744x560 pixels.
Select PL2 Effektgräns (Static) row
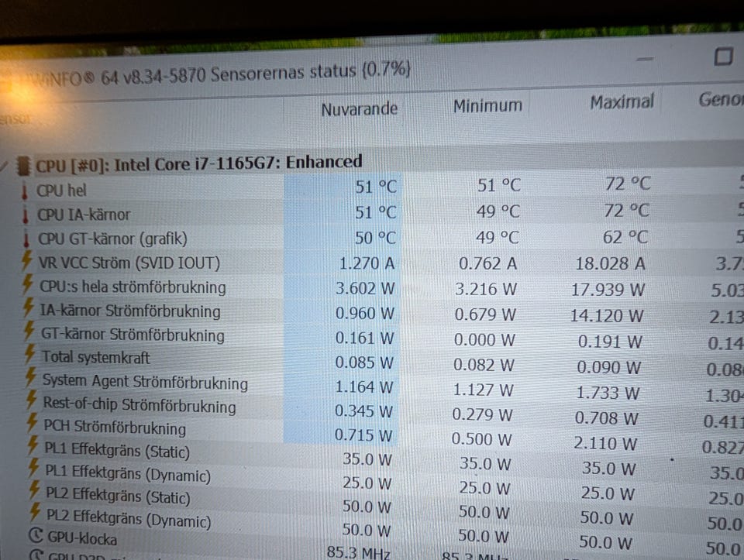(372, 508)
